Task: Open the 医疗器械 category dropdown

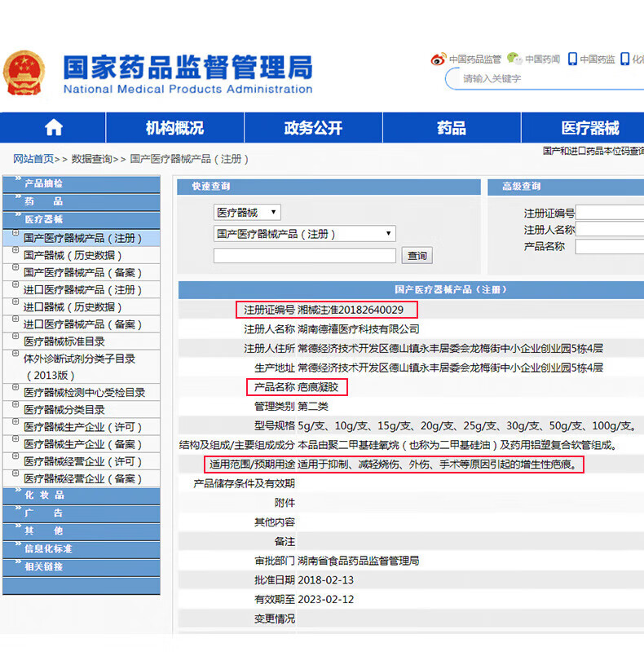Action: pos(247,212)
